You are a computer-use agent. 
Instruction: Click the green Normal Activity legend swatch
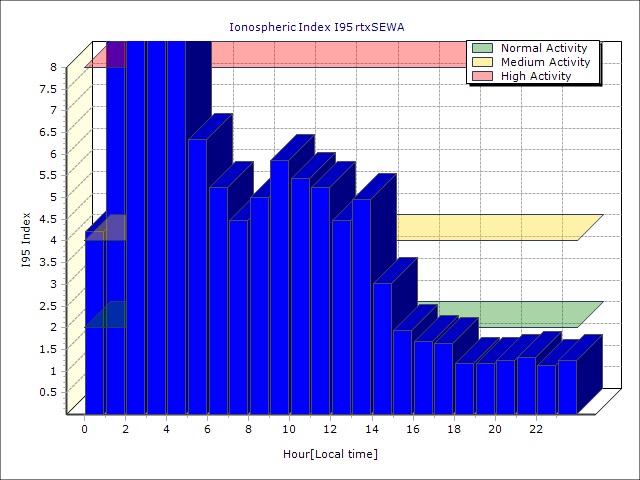click(x=482, y=48)
